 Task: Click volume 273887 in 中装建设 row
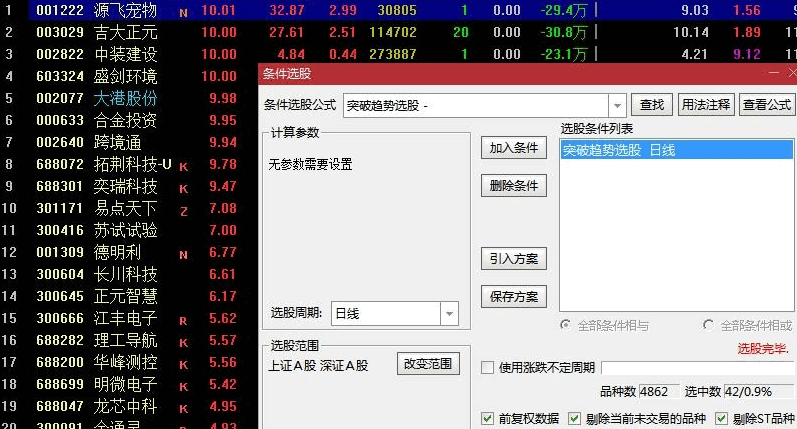tap(393, 54)
